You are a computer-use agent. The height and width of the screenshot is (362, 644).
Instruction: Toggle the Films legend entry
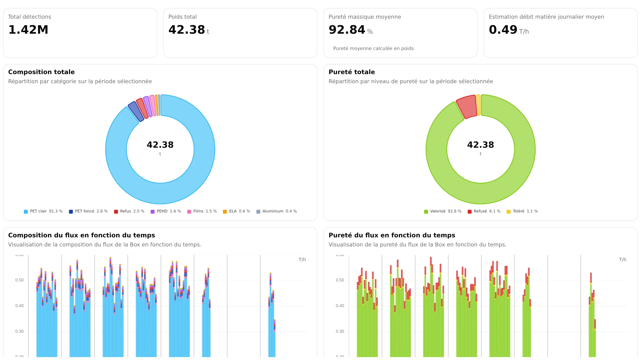(x=202, y=211)
